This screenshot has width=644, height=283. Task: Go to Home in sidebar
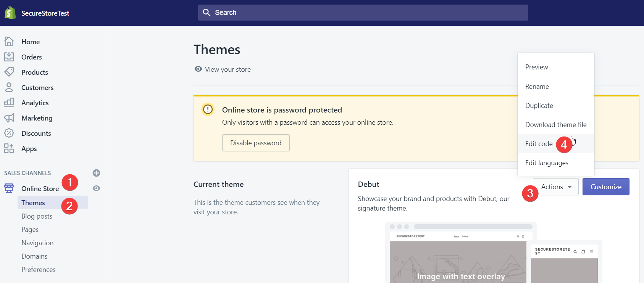31,42
